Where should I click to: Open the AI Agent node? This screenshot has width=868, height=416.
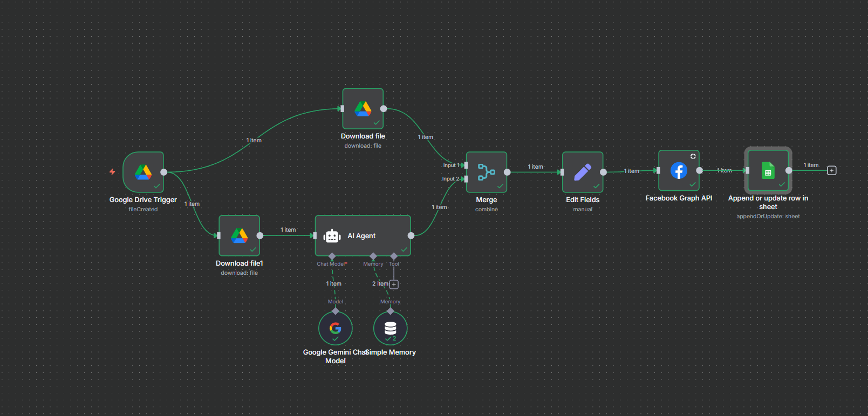[x=363, y=235]
